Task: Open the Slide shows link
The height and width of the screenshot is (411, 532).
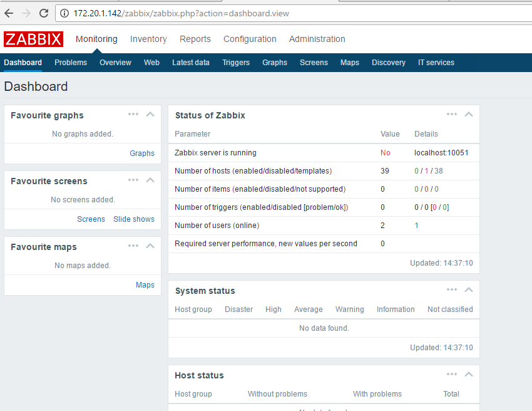Action: (134, 219)
